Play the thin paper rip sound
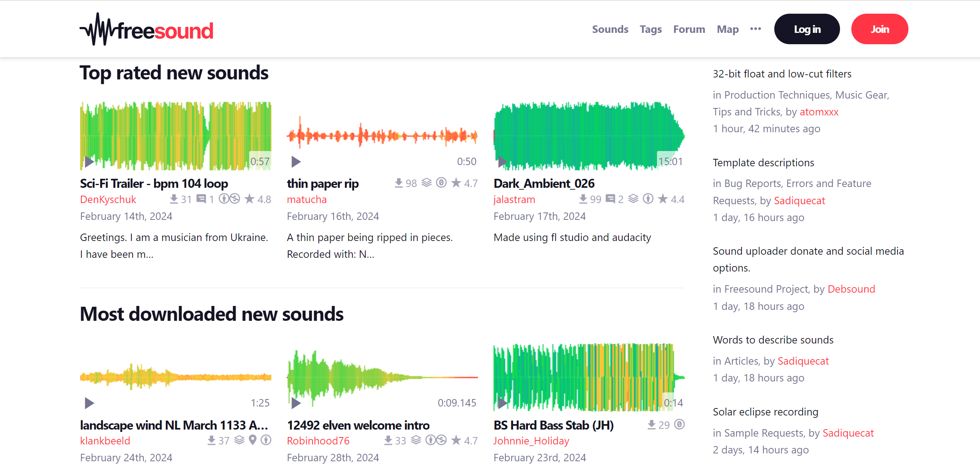The image size is (980, 464). pos(296,161)
